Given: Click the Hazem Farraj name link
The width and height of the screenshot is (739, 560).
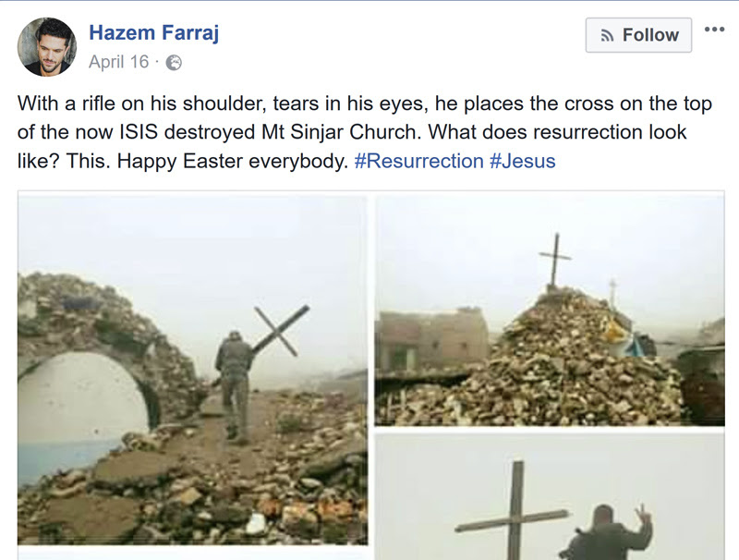Looking at the screenshot, I should point(153,32).
